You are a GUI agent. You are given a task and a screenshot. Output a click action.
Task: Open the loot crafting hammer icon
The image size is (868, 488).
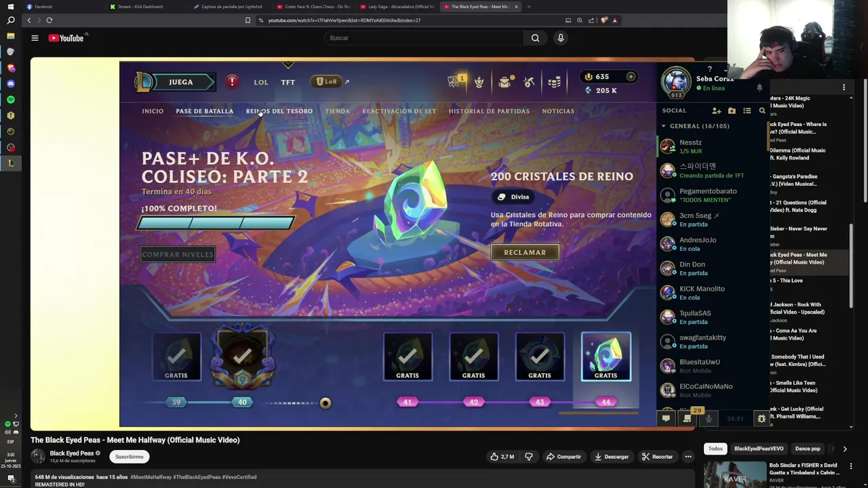click(530, 82)
